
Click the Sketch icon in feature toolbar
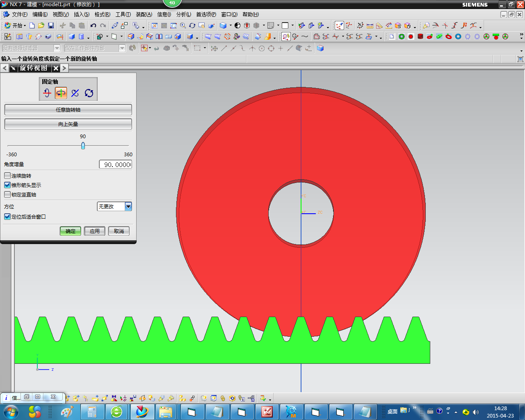[x=7, y=37]
